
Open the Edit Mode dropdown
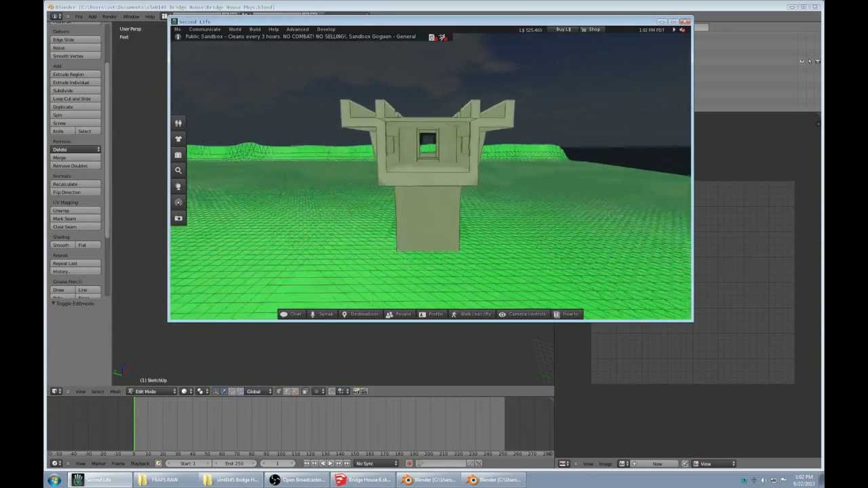[x=153, y=391]
